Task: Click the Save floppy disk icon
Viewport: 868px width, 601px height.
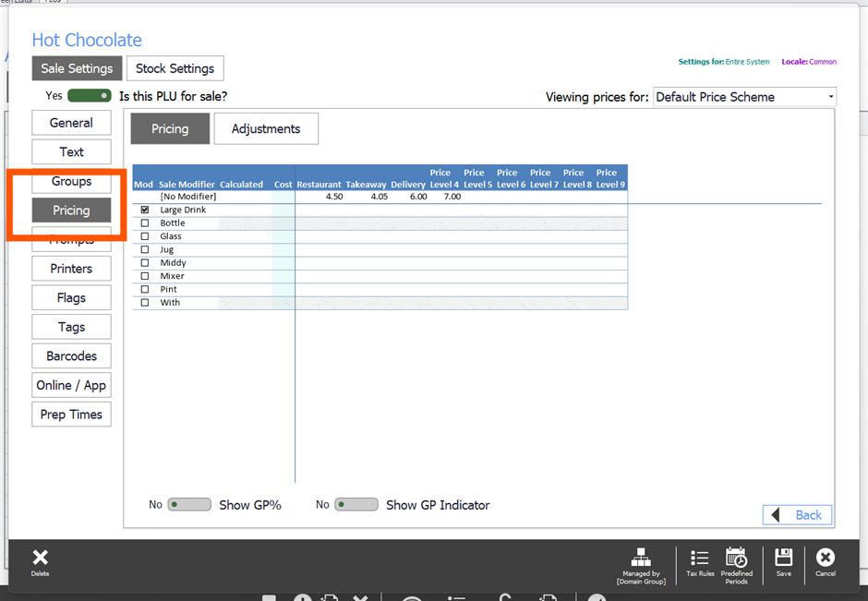Action: (x=783, y=558)
